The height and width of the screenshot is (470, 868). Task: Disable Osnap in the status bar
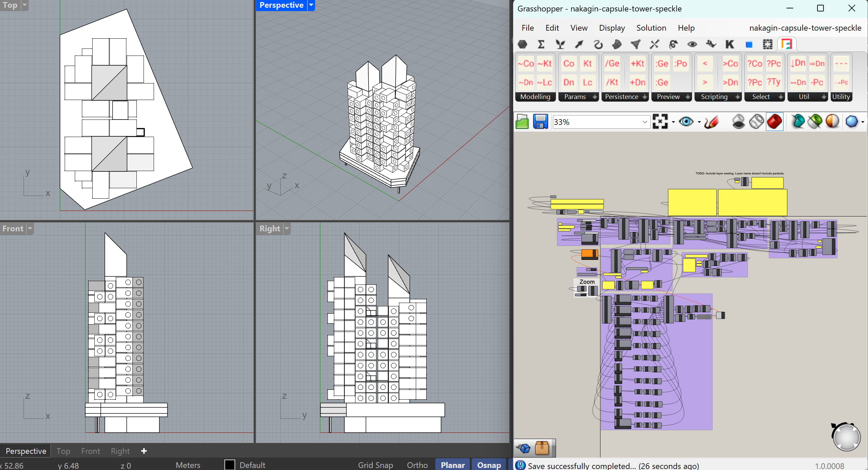coord(489,465)
